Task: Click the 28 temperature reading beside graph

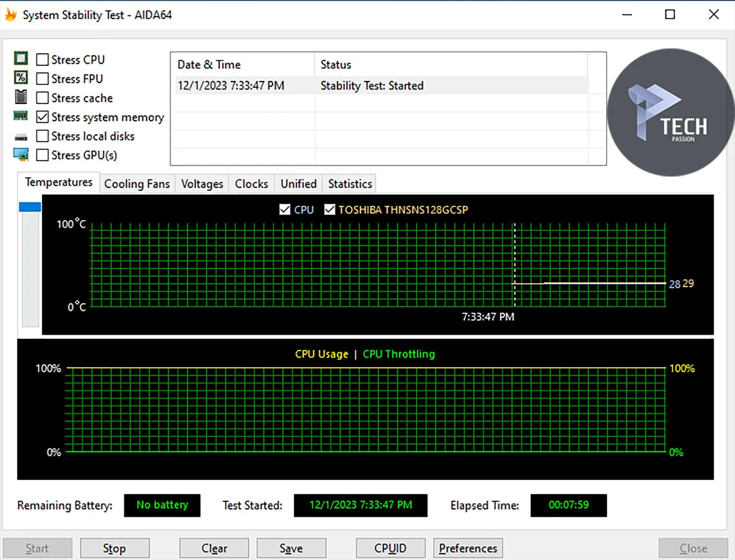Action: (674, 284)
